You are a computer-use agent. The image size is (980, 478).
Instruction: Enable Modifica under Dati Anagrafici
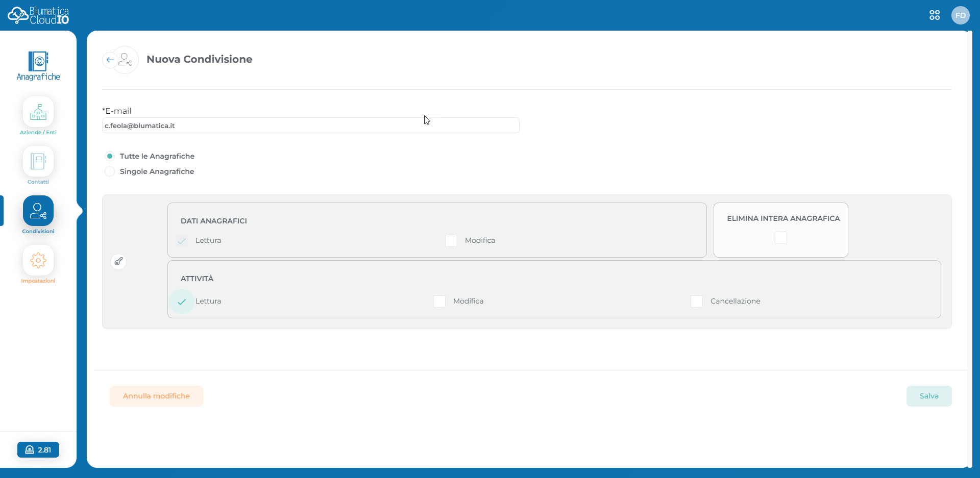click(x=451, y=240)
